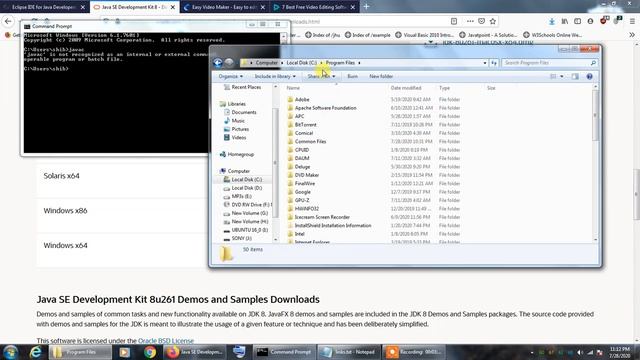Click Computer in the address breadcrumb
The height and width of the screenshot is (360, 640).
[267, 63]
